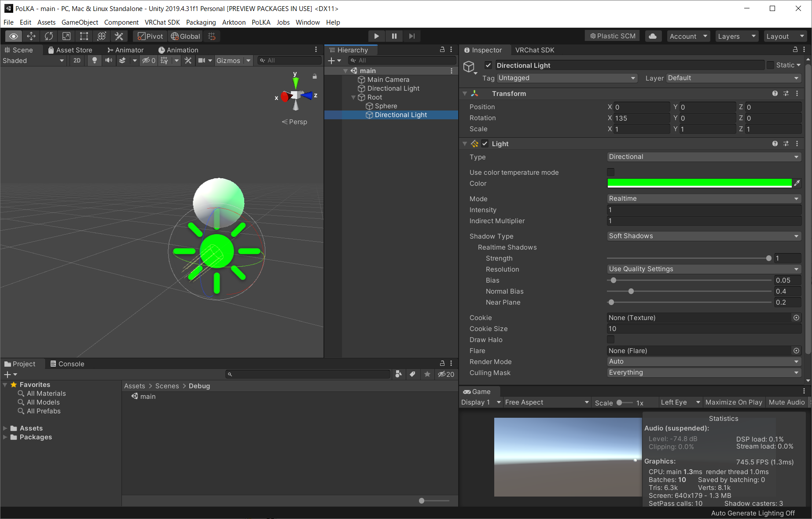This screenshot has width=812, height=519.
Task: Select the Hand view tool
Action: [x=14, y=36]
